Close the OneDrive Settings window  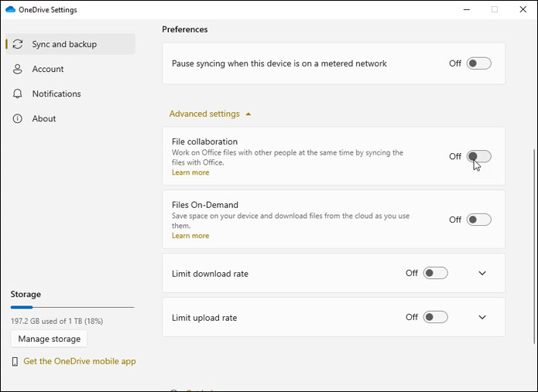point(523,9)
